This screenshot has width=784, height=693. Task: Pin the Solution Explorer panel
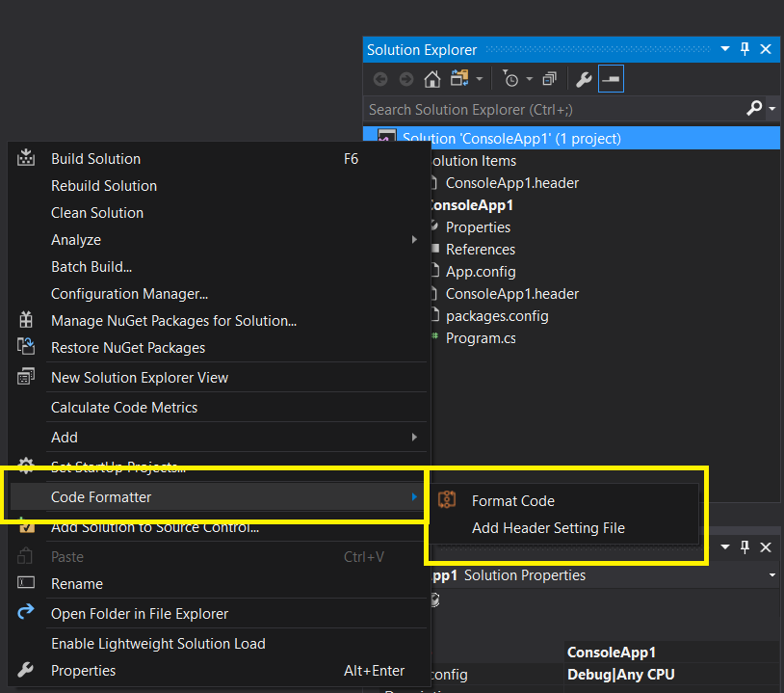tap(744, 48)
